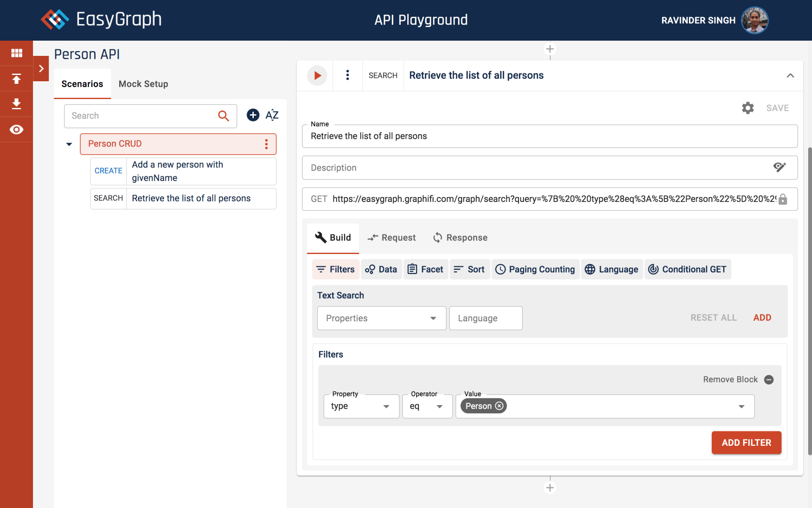Screen dimensions: 812x508
Task: Sort scenarios alphabetically with the AZ icon
Action: [272, 115]
